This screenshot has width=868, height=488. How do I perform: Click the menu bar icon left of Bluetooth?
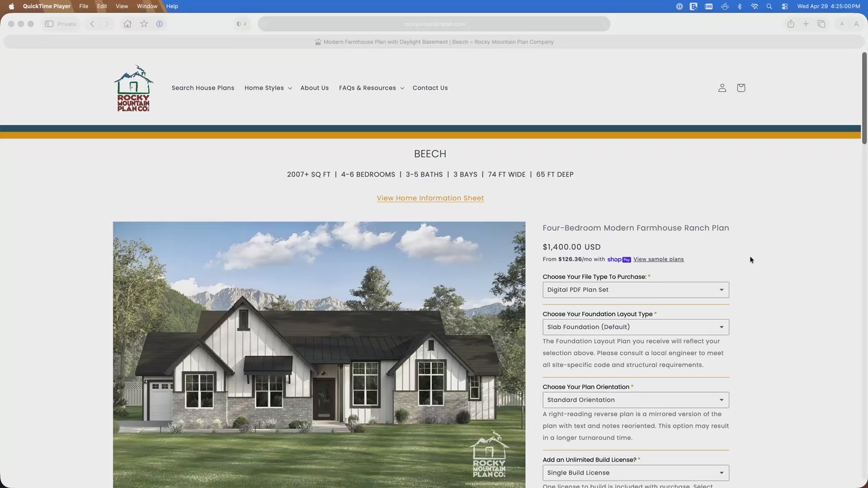click(725, 6)
